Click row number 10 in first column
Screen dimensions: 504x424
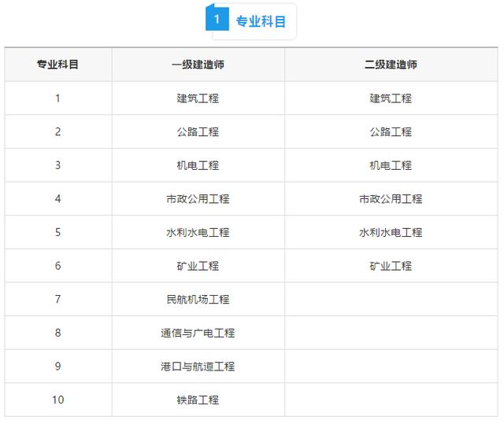(x=57, y=400)
